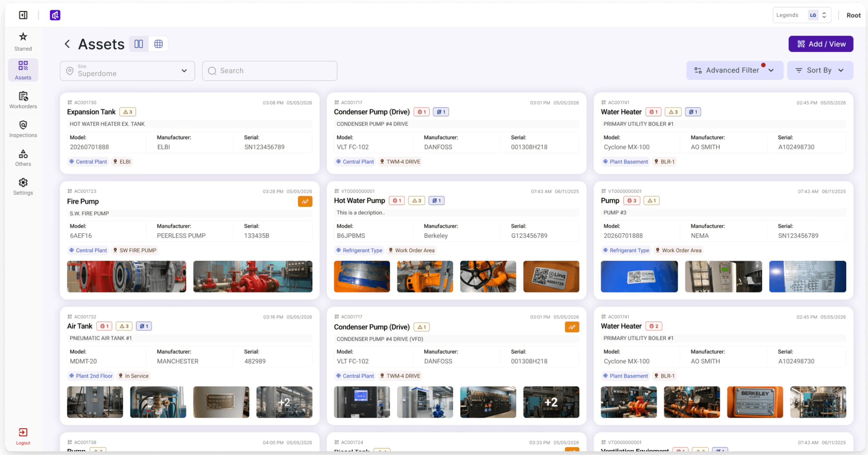Click the Root user label

click(853, 15)
